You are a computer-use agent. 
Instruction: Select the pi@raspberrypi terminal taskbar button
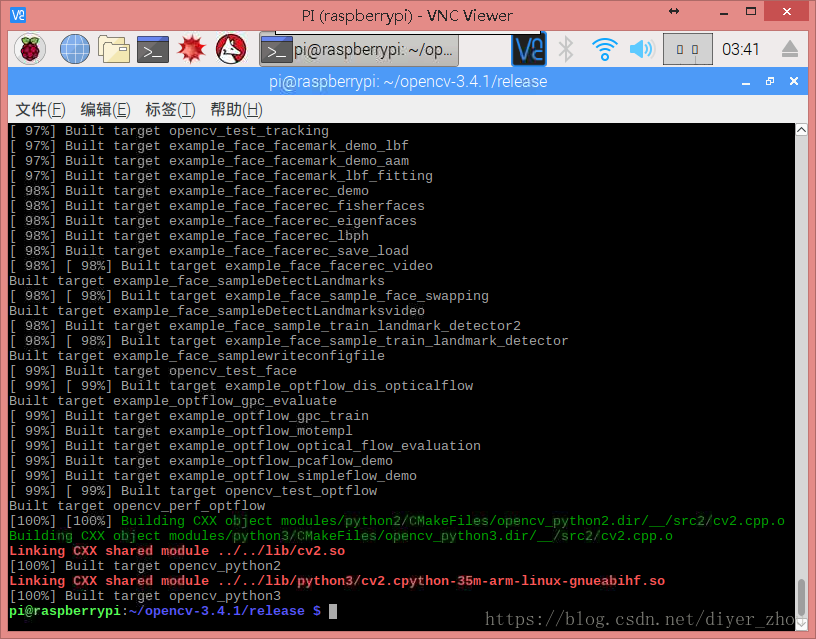(359, 50)
